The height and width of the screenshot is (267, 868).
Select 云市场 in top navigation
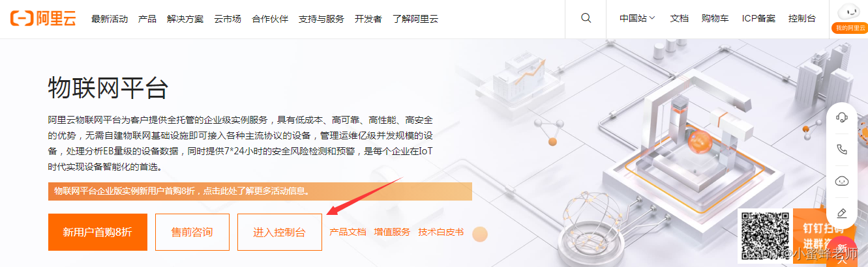click(228, 19)
